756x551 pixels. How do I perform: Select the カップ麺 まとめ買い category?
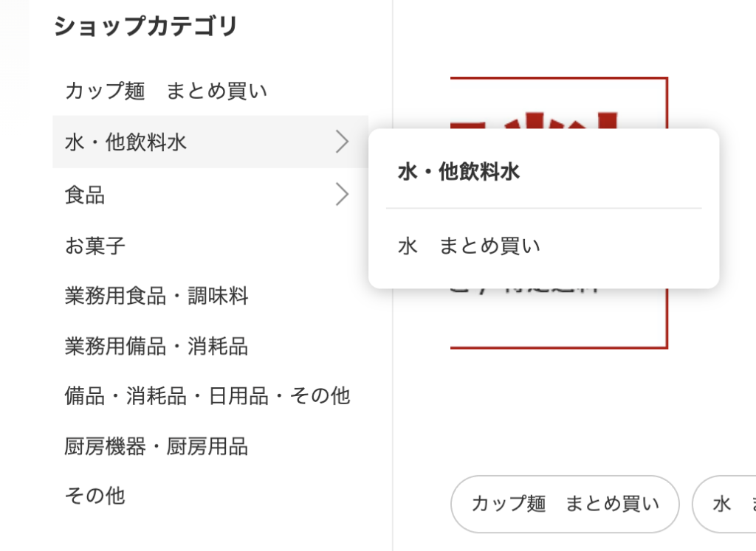pos(166,90)
